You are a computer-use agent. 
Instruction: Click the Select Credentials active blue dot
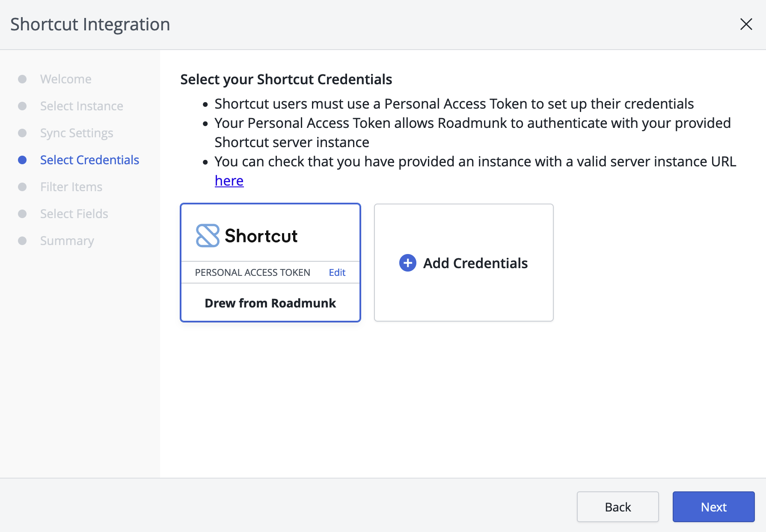(22, 160)
